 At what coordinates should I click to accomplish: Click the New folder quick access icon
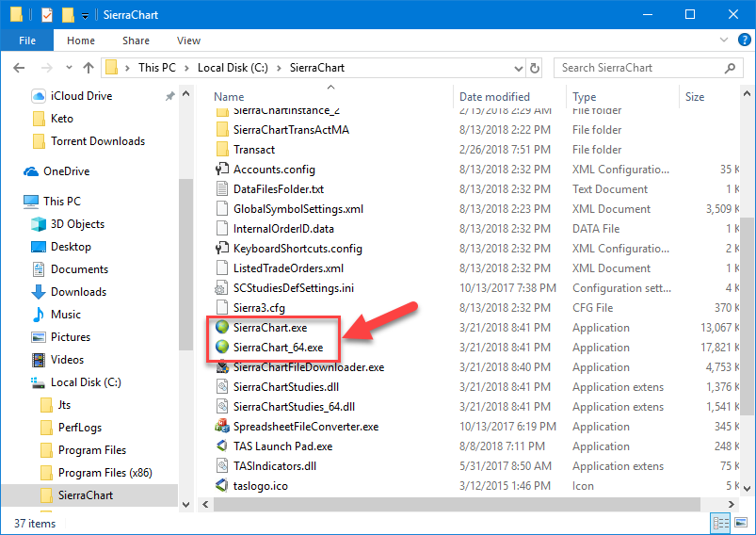[68, 15]
